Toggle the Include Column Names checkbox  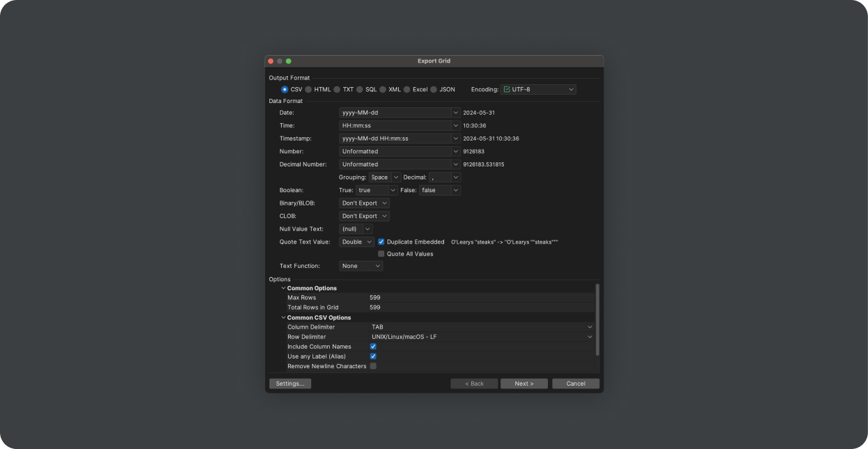click(x=373, y=347)
